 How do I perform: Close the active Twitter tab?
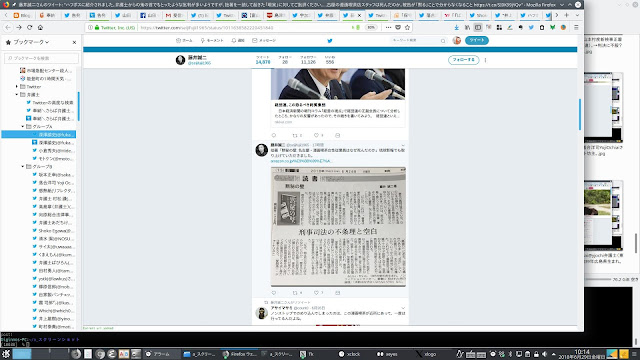pyautogui.click(x=359, y=15)
